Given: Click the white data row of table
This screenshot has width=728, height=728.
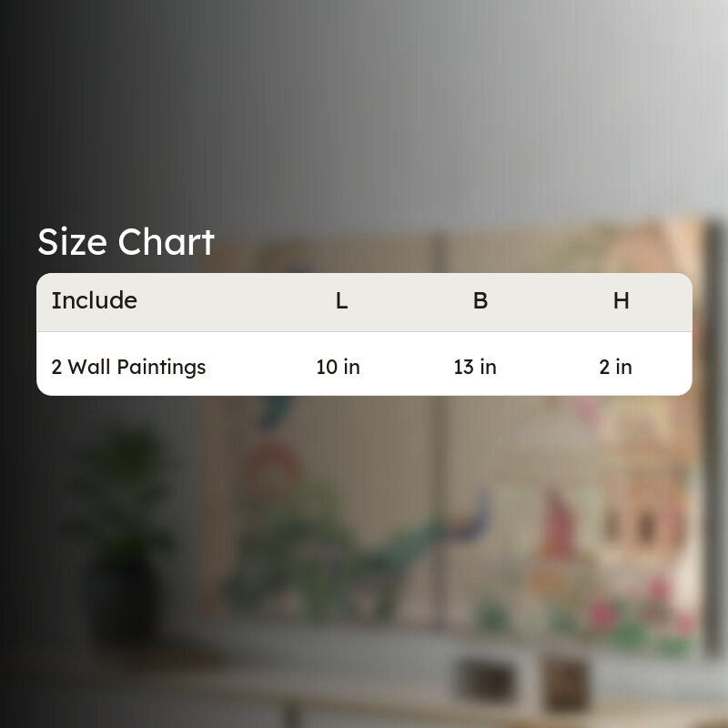Looking at the screenshot, I should (364, 364).
